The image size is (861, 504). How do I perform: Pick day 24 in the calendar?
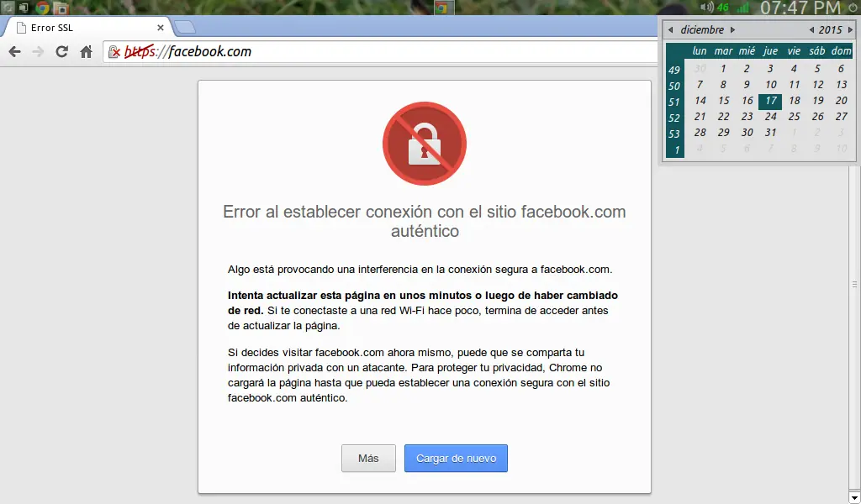tap(770, 117)
